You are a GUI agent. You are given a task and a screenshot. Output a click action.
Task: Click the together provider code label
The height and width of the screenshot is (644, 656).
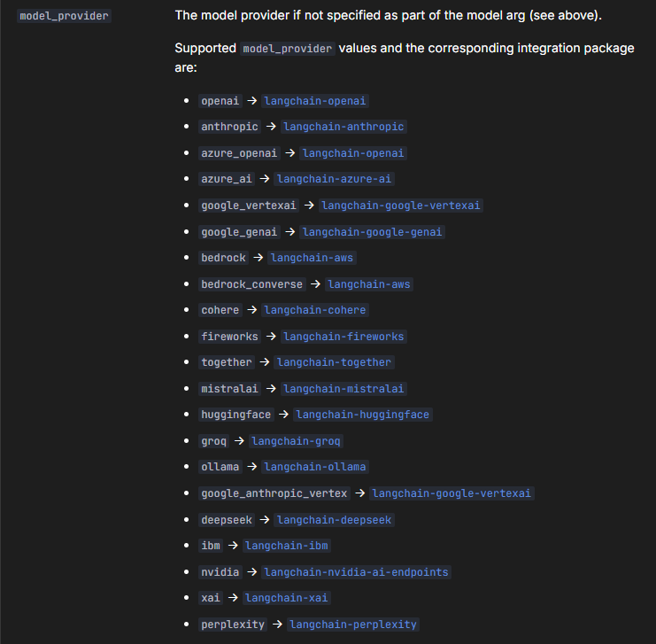(227, 362)
